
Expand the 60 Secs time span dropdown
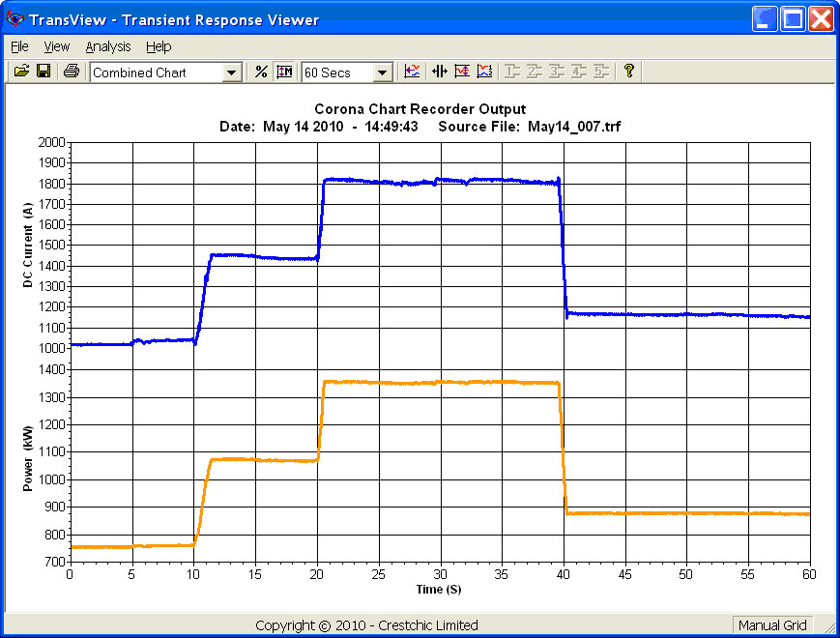coord(383,72)
